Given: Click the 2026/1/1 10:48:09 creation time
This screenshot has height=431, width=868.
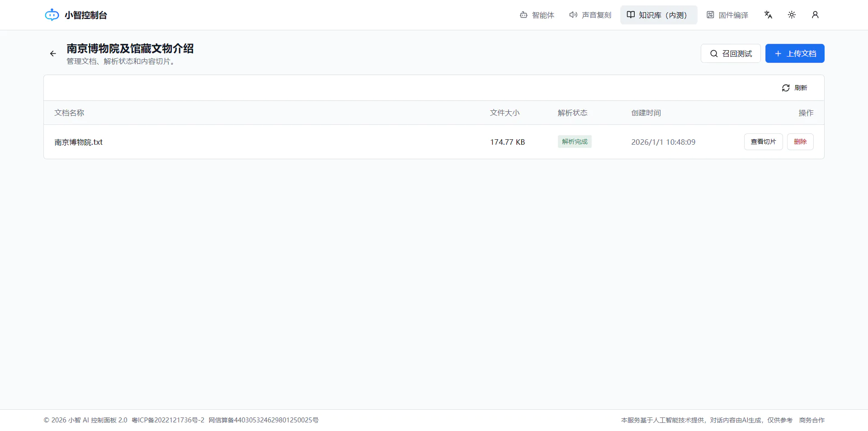Looking at the screenshot, I should [x=663, y=142].
